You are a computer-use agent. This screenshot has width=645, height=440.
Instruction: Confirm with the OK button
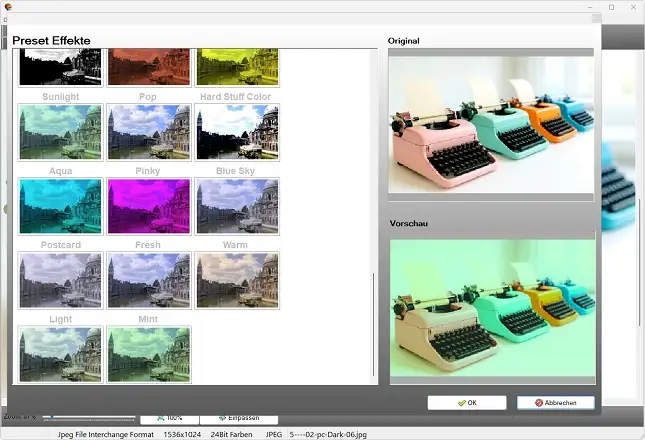[466, 403]
